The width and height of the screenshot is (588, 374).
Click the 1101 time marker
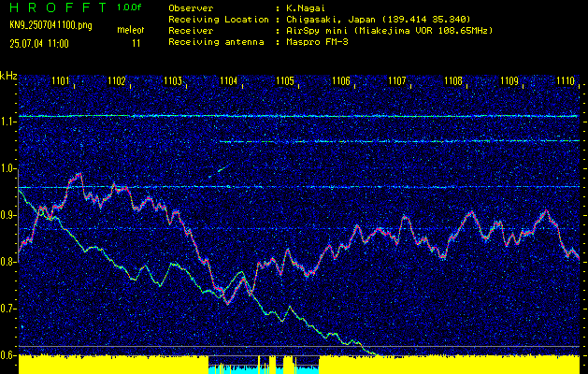coord(61,80)
